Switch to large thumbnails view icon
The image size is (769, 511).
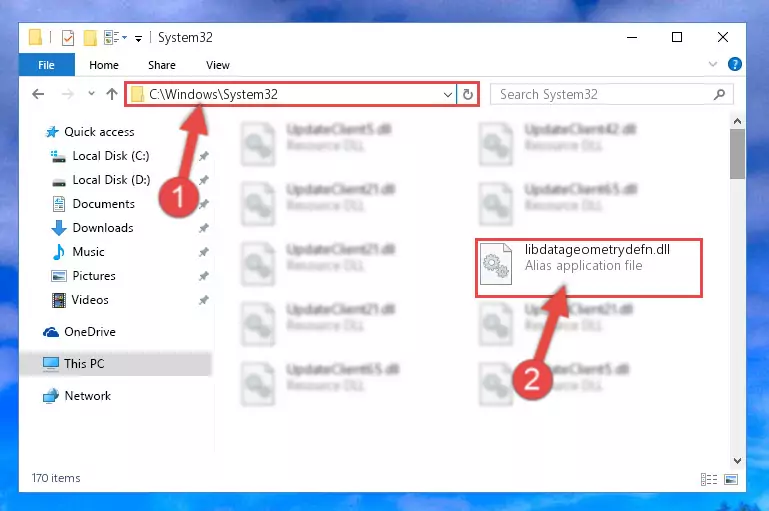coord(731,479)
